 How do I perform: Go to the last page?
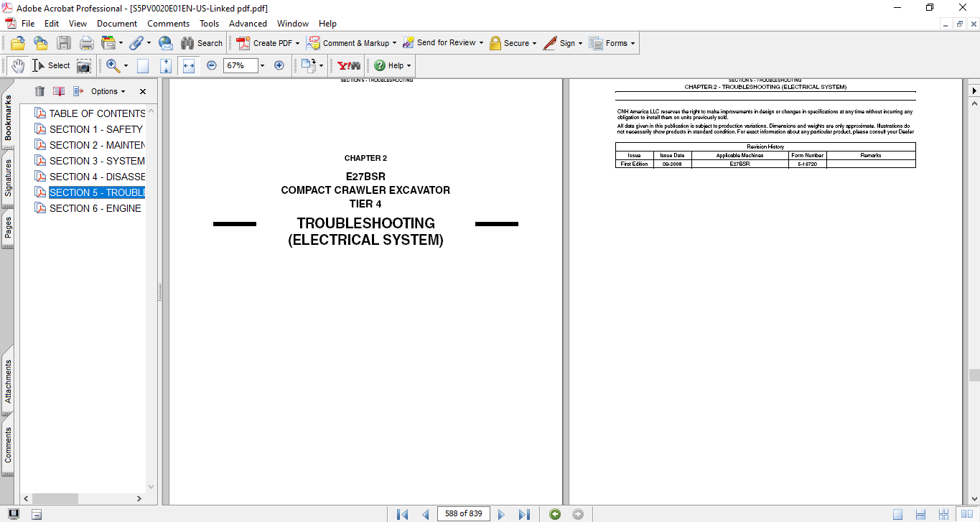(x=524, y=514)
